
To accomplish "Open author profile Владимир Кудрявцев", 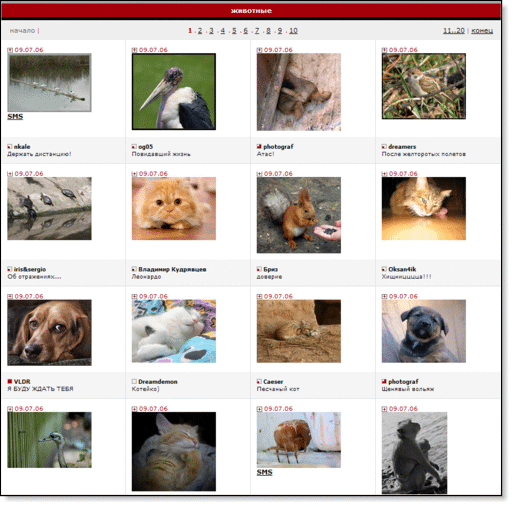I will click(x=172, y=269).
